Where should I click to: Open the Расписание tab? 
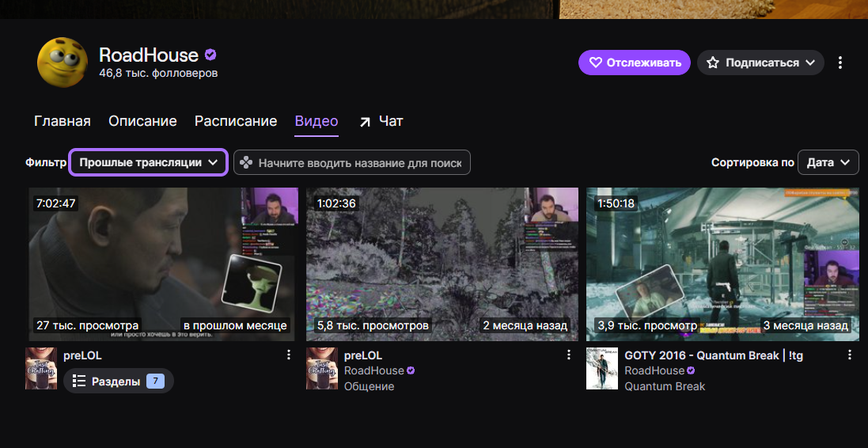(x=235, y=121)
